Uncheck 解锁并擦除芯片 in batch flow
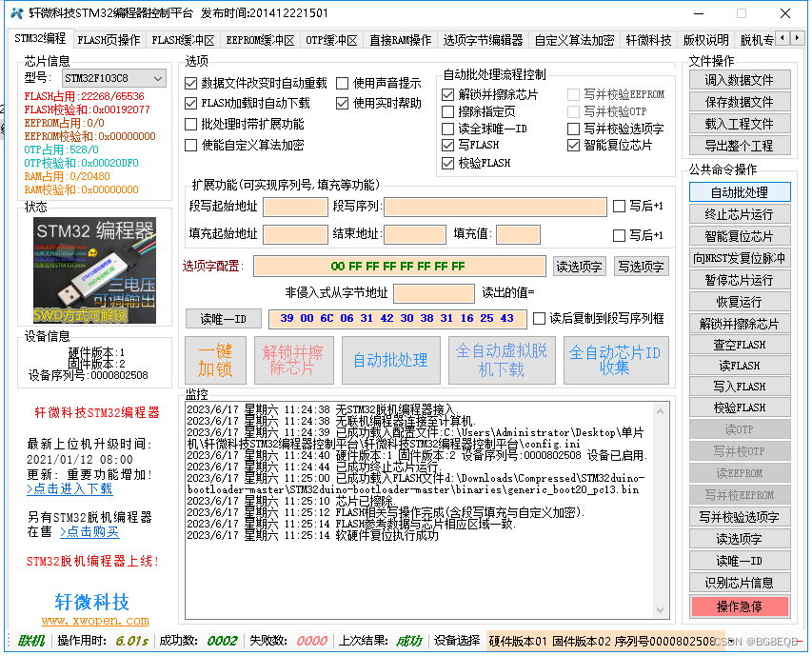This screenshot has height=656, width=812. tap(448, 95)
